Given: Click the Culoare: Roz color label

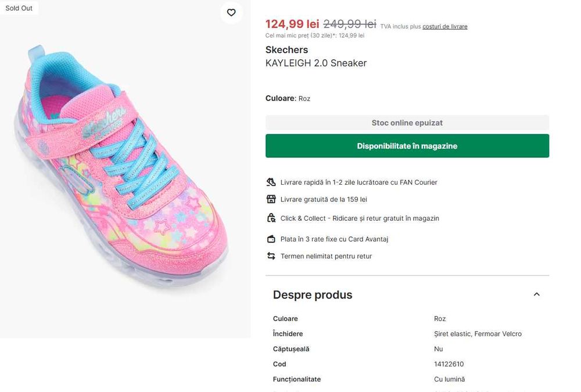Looking at the screenshot, I should [x=288, y=99].
